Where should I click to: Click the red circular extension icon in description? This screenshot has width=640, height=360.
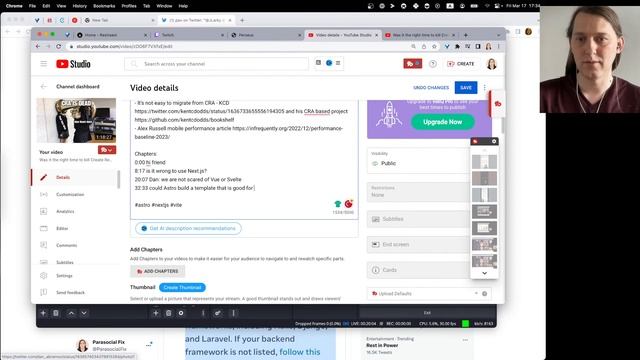click(349, 203)
